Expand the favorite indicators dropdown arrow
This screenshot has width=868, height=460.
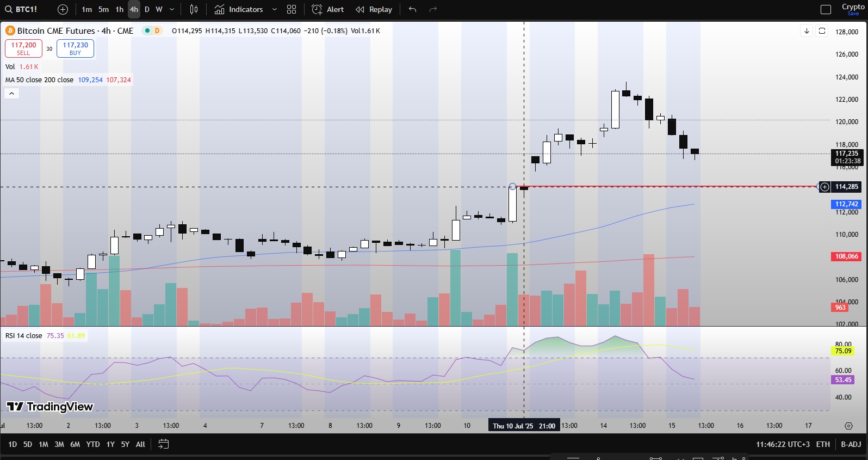click(x=274, y=9)
